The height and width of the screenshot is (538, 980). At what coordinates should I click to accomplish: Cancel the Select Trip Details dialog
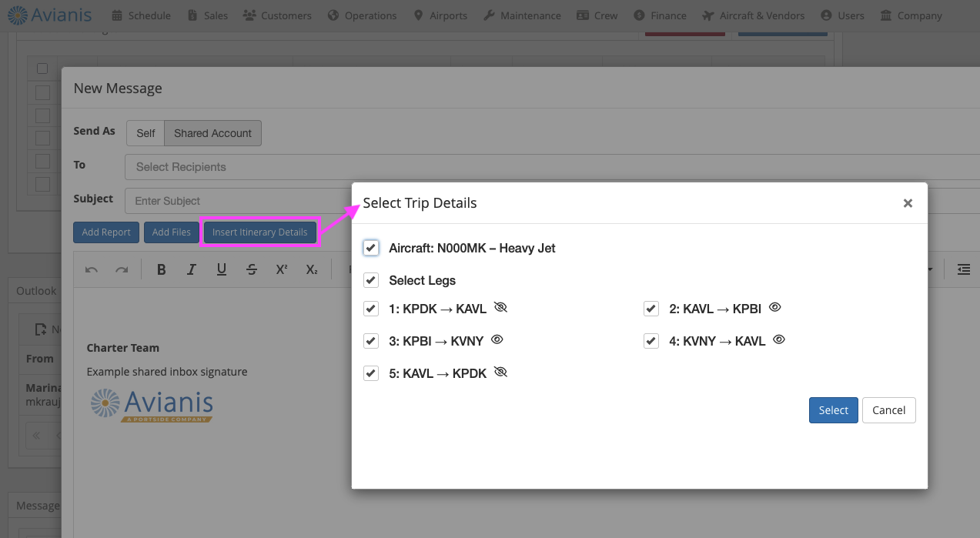coord(888,410)
